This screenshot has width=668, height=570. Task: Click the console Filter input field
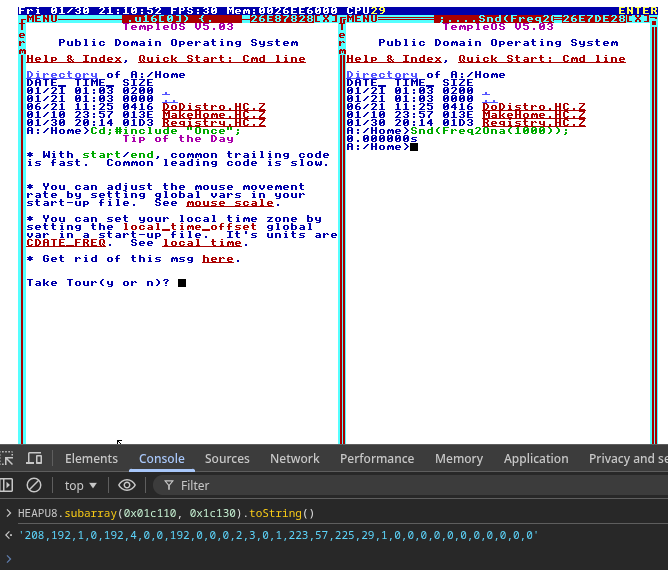pos(300,485)
